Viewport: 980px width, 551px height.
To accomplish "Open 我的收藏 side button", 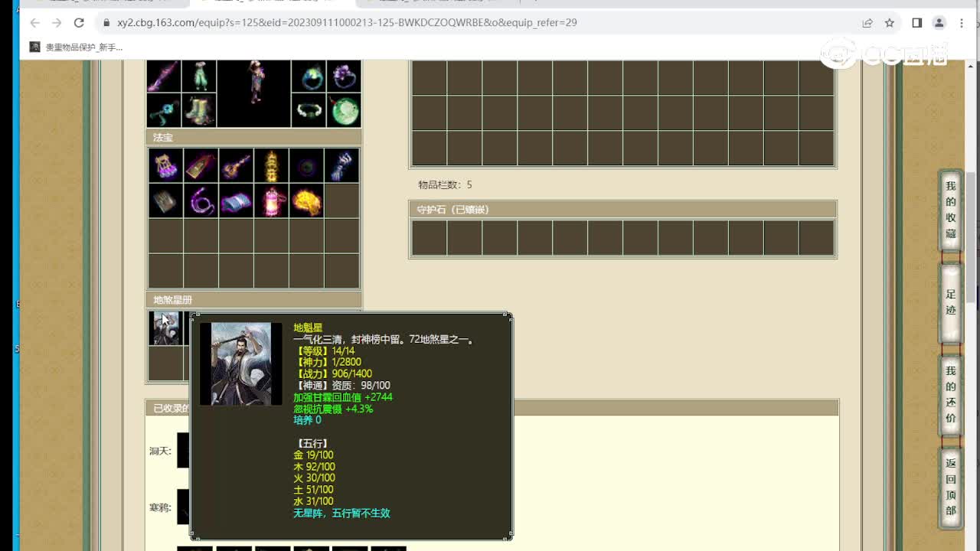I will pos(950,210).
